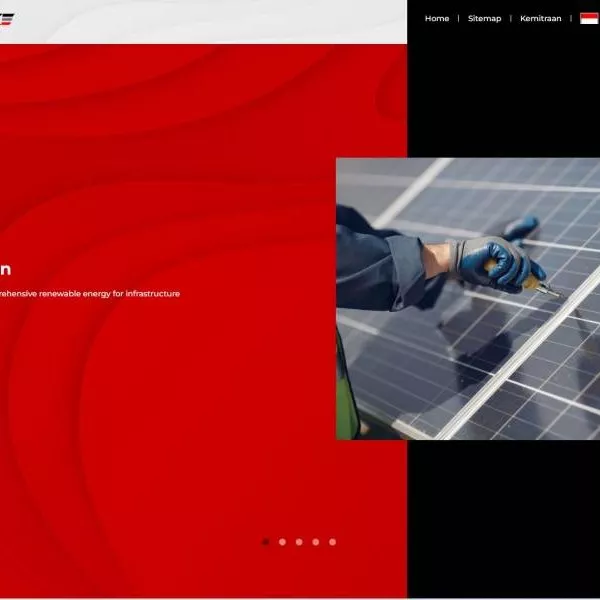Viewport: 600px width, 600px height.
Task: Open the Sitemap link
Action: pyautogui.click(x=484, y=18)
